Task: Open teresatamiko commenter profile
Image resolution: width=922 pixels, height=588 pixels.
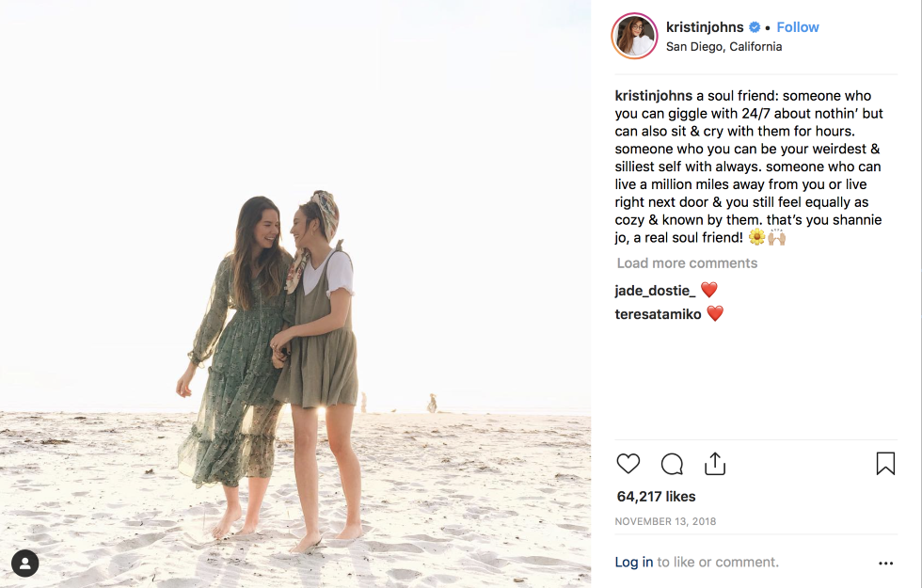Action: click(x=658, y=314)
